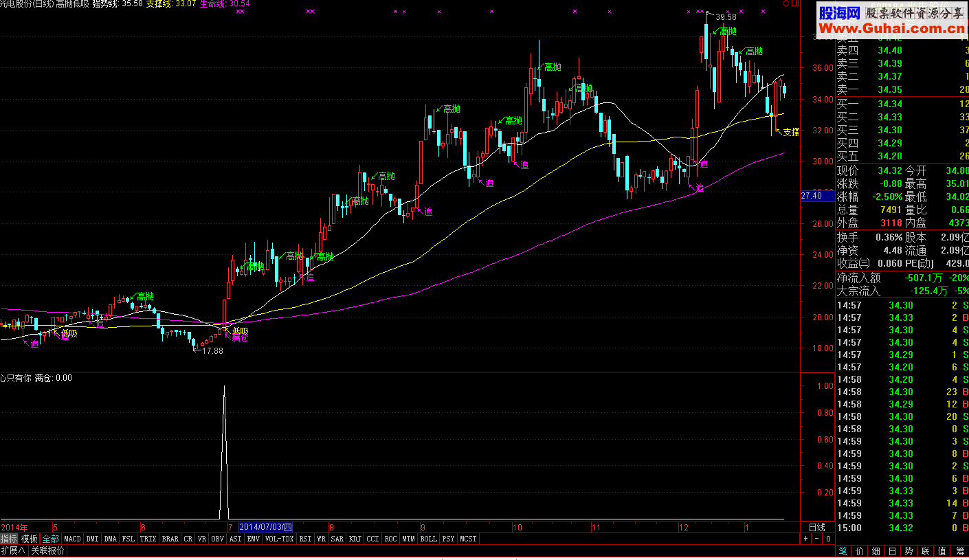Screen dimensions: 969x560
Task: Zoom out with the − button
Action: click(816, 539)
